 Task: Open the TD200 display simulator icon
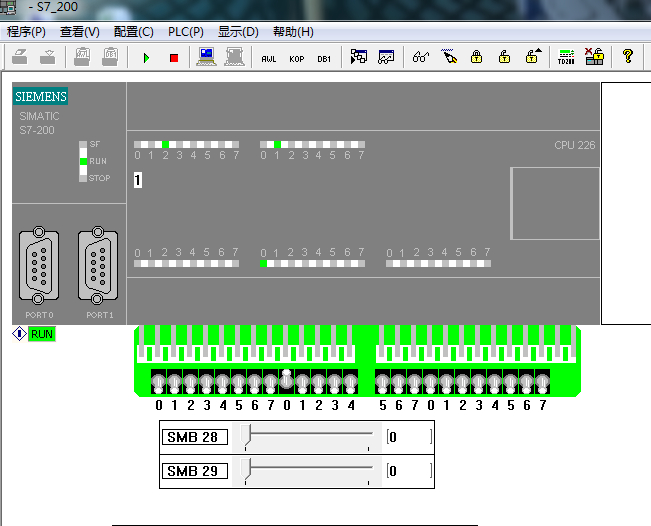click(566, 57)
